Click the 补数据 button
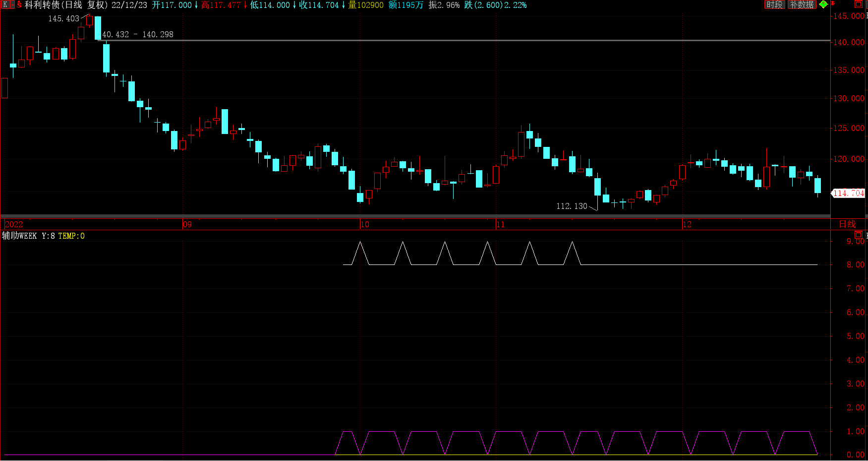868x461 pixels. 802,4
